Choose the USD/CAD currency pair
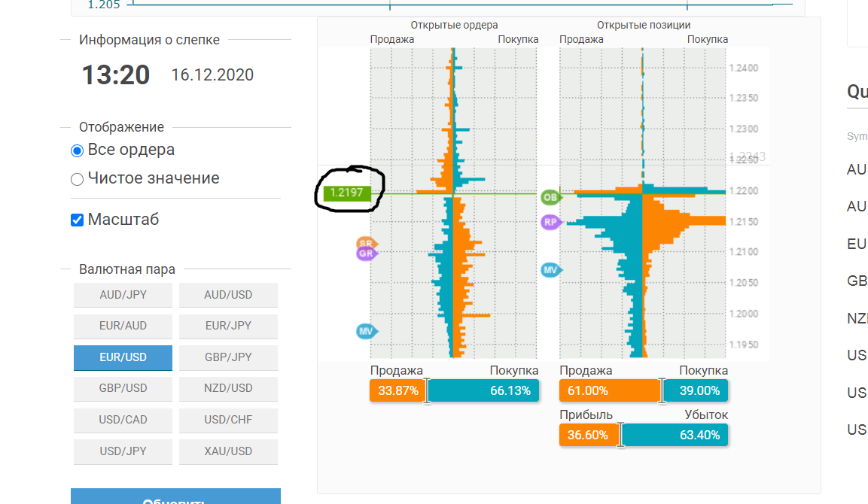 point(123,420)
